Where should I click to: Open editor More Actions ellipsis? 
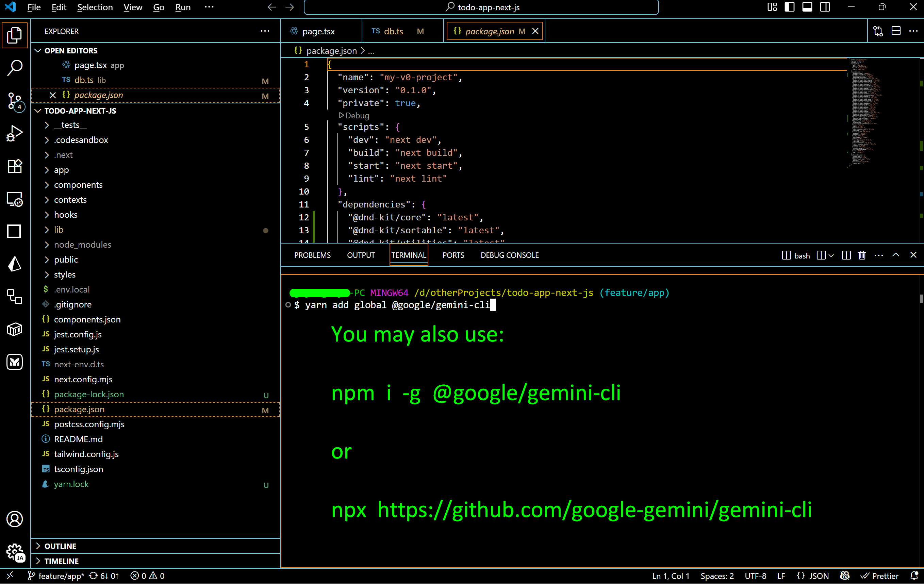point(914,31)
